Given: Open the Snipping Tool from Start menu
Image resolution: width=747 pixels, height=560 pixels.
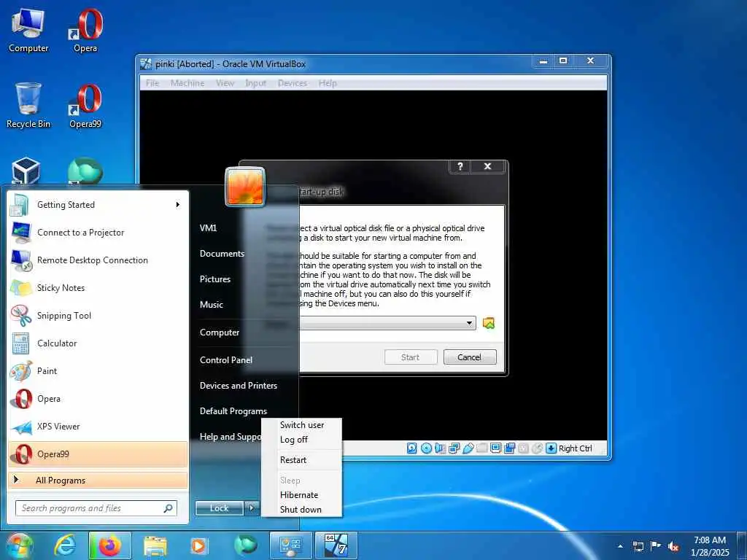Looking at the screenshot, I should 98,316.
